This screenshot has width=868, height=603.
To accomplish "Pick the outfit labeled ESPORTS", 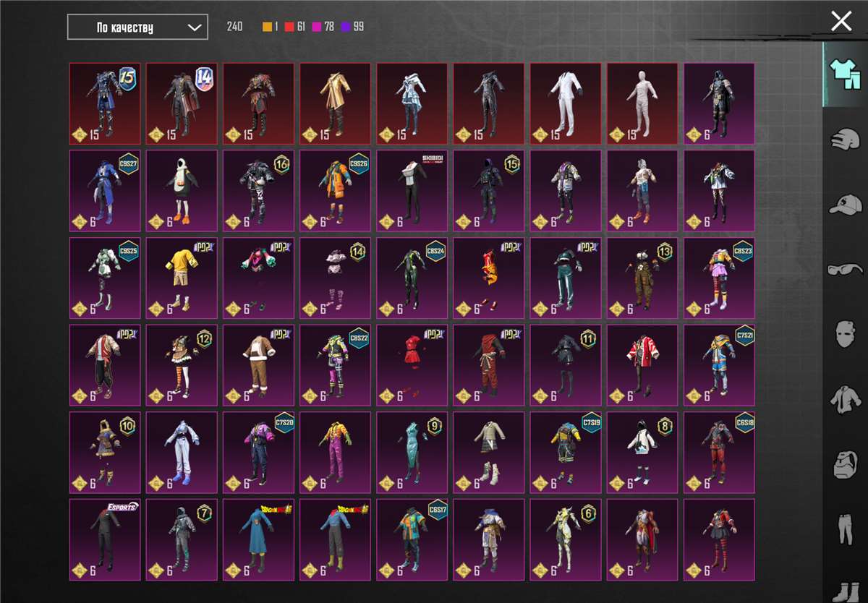I will point(105,539).
